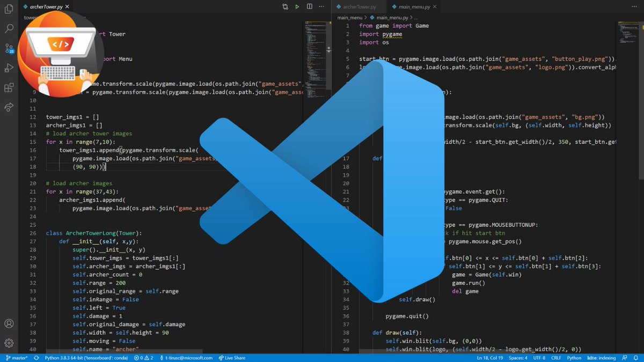Screen dimensions: 644x362
Task: Click the 'del game' line
Action: click(x=465, y=291)
